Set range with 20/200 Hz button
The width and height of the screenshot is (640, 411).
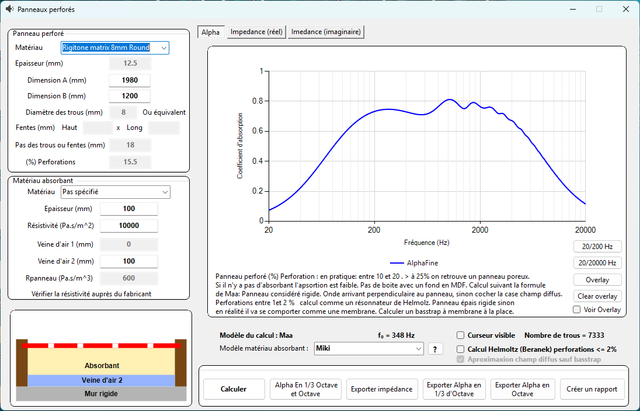coord(597,247)
